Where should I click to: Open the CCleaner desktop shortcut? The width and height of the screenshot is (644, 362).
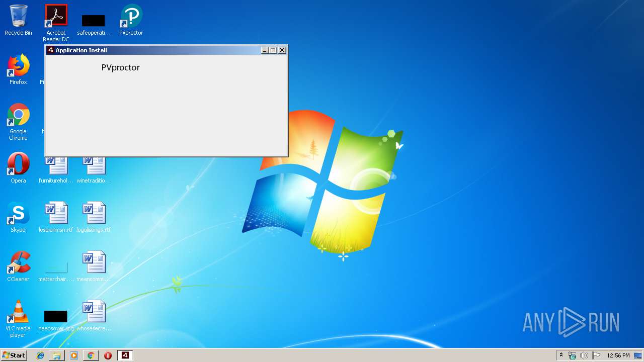pyautogui.click(x=18, y=266)
